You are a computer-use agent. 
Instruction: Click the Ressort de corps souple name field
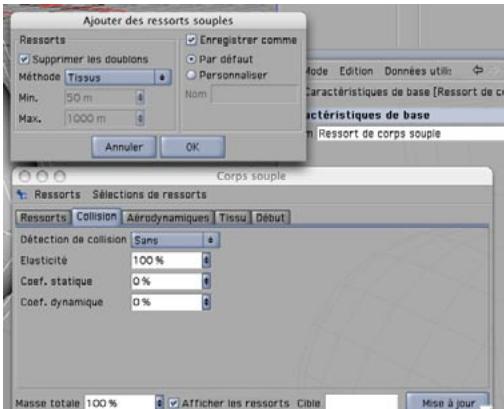pyautogui.click(x=410, y=134)
